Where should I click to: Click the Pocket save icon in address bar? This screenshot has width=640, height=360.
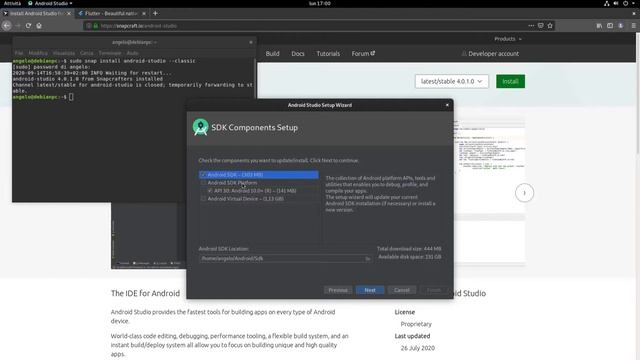coord(540,26)
